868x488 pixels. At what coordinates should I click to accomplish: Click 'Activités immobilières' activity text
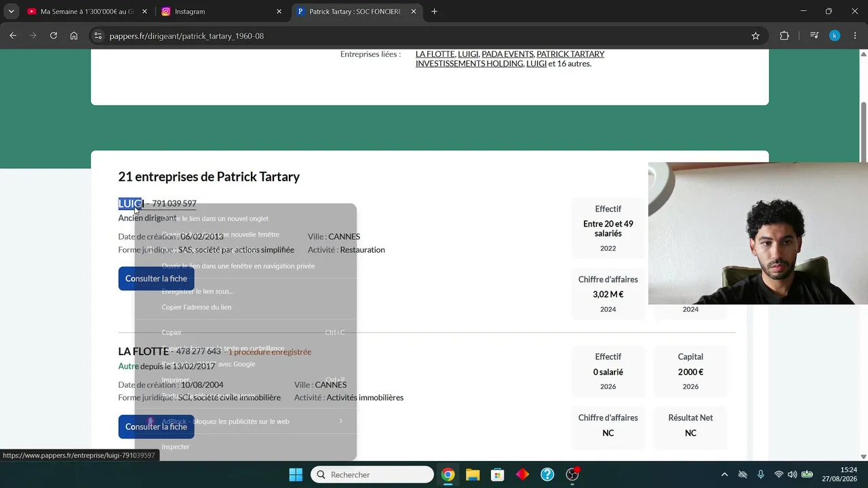(x=365, y=398)
